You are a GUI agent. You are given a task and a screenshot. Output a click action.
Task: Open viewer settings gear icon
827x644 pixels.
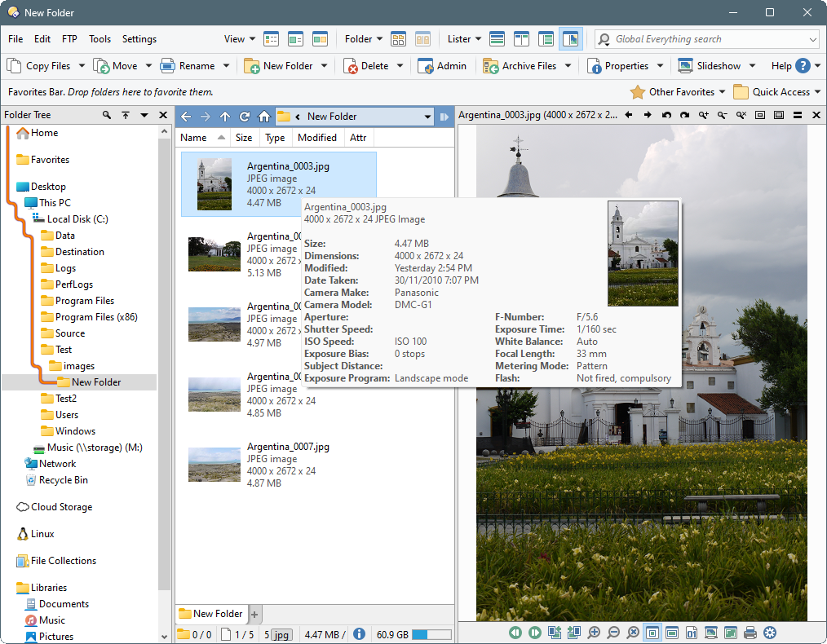click(x=769, y=633)
